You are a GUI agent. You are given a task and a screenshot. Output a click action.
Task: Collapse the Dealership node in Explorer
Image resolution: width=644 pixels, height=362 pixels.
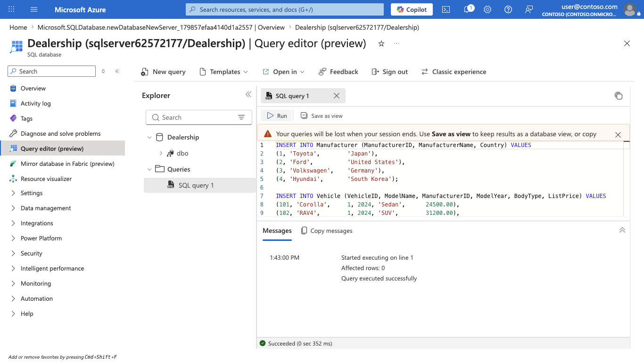coord(149,137)
